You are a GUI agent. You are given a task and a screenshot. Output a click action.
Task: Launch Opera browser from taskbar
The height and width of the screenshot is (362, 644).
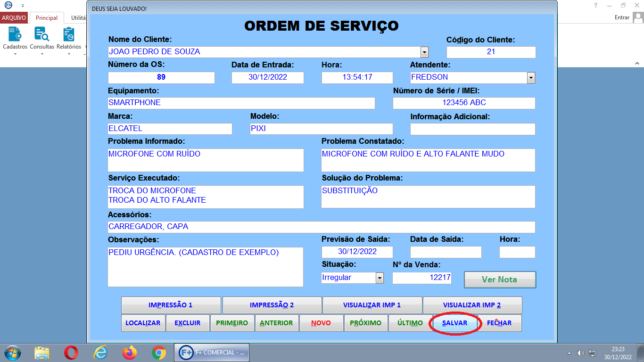(x=71, y=353)
